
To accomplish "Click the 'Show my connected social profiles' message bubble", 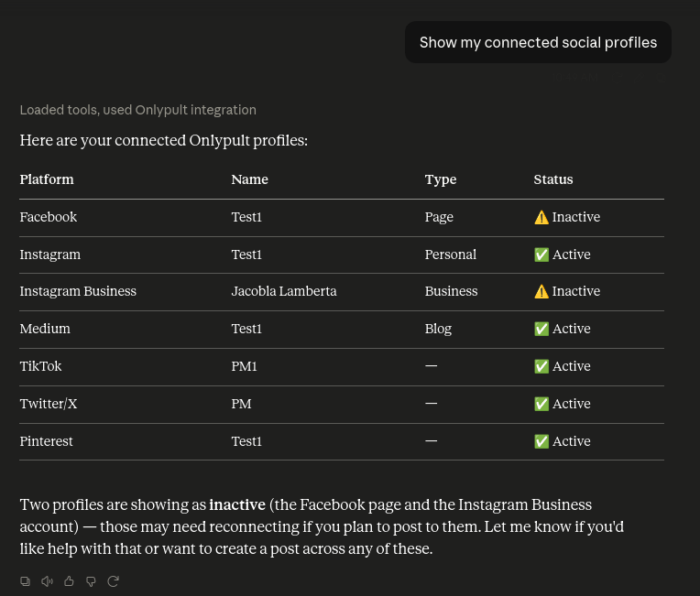I will (538, 42).
